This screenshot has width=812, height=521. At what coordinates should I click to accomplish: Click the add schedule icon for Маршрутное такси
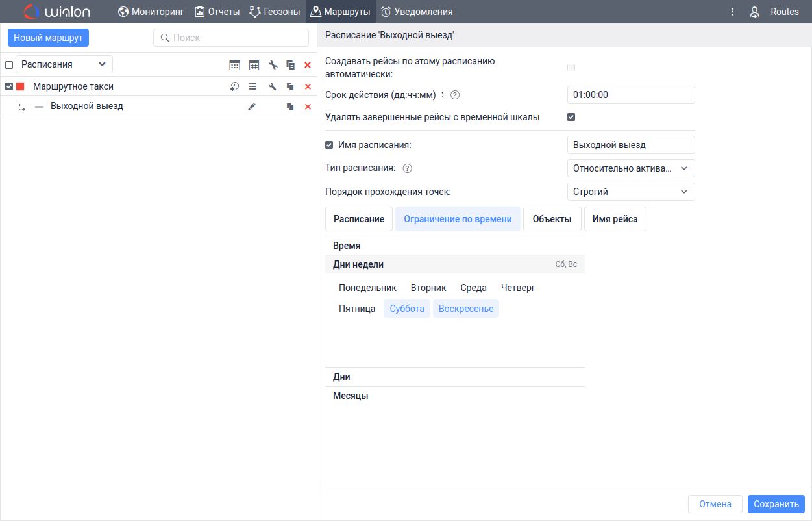pos(235,86)
